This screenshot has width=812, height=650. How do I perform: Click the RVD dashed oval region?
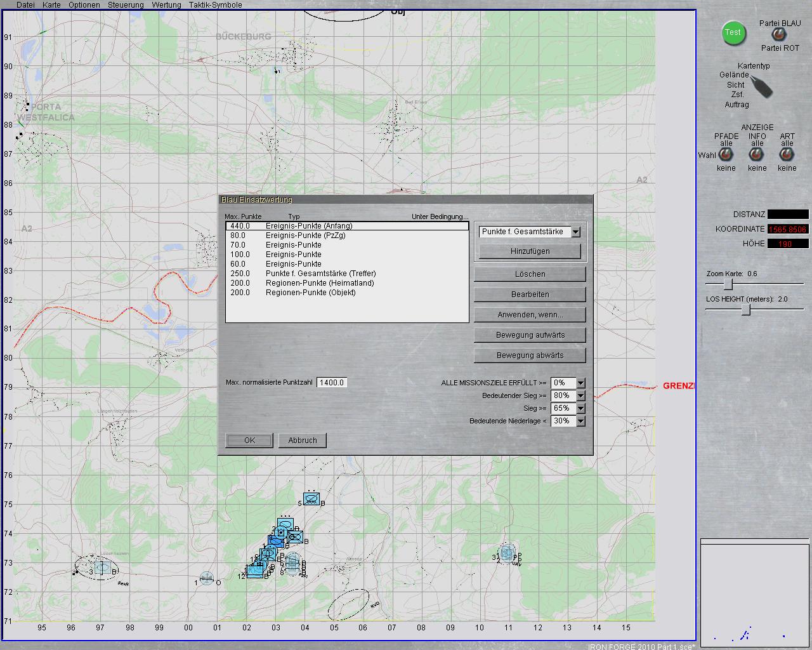[x=348, y=604]
